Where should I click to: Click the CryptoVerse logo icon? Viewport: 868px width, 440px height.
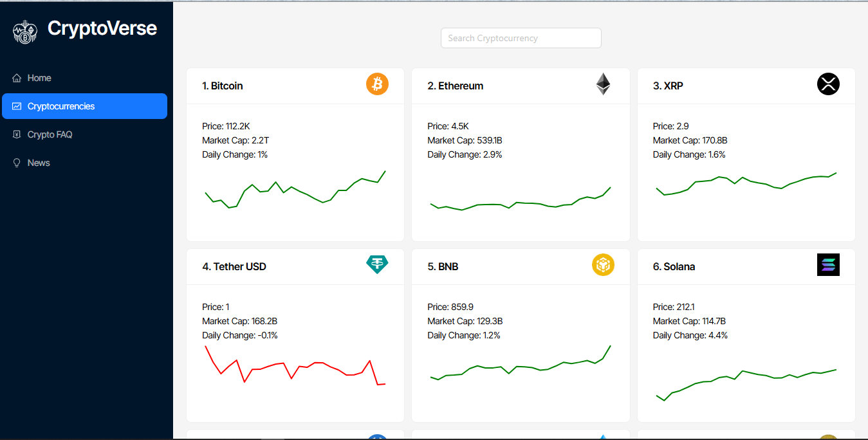tap(25, 32)
